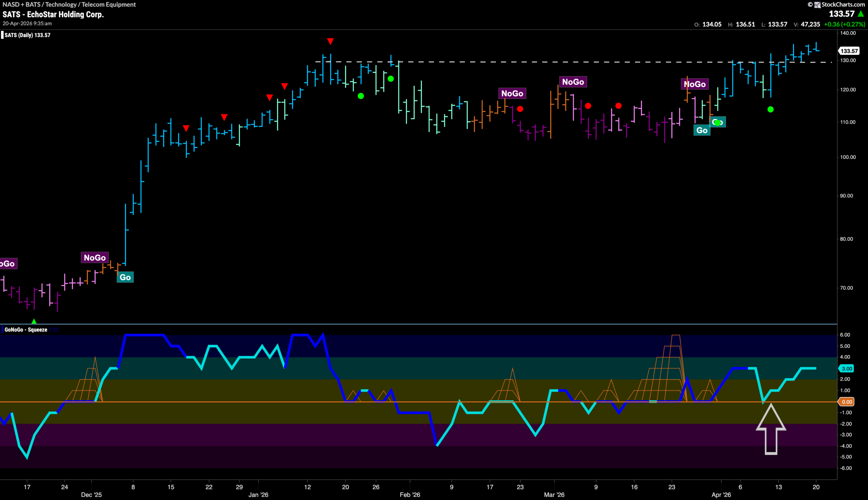This screenshot has height=500, width=868.
Task: Click the GoNoGo - Squeeze panel label
Action: [26, 330]
